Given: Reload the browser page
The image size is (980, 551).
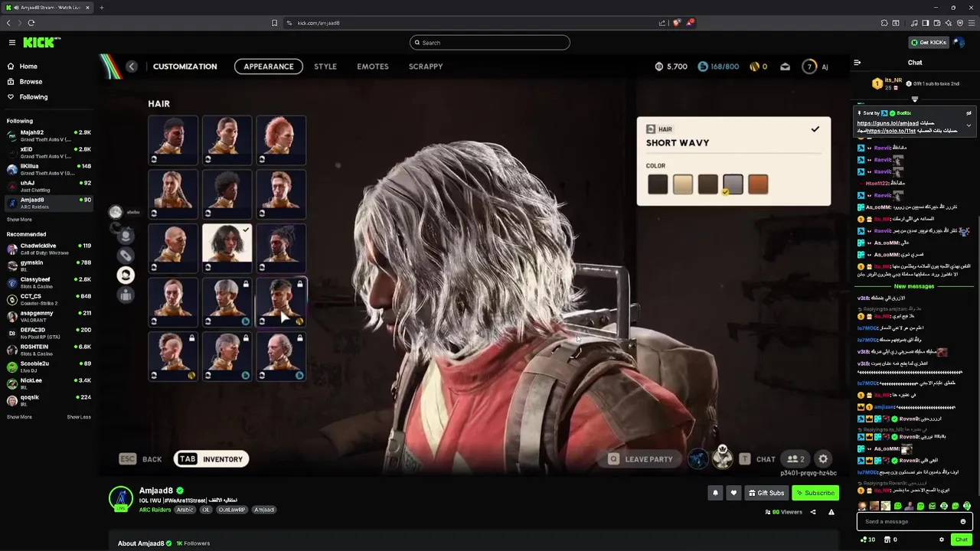Looking at the screenshot, I should coord(31,23).
